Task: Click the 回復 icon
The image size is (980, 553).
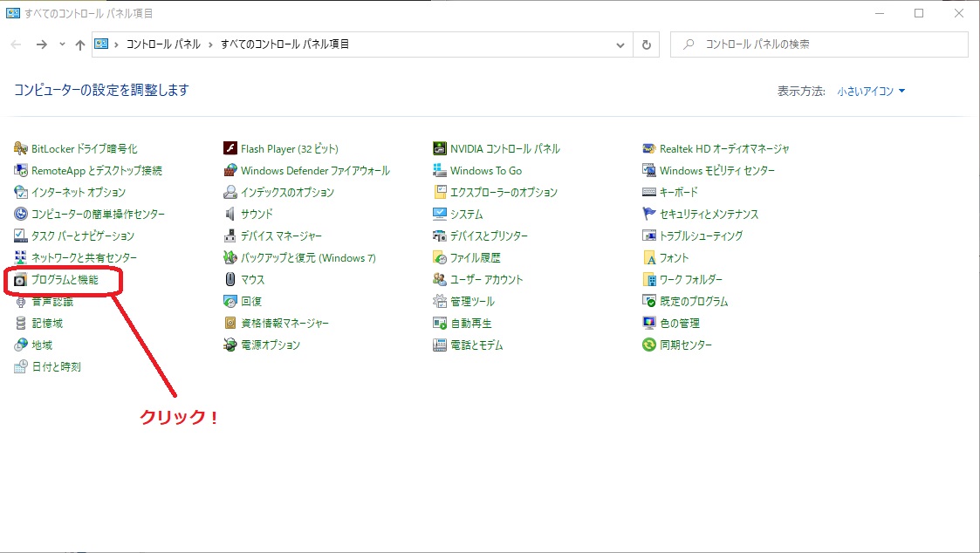Action: pyautogui.click(x=230, y=301)
